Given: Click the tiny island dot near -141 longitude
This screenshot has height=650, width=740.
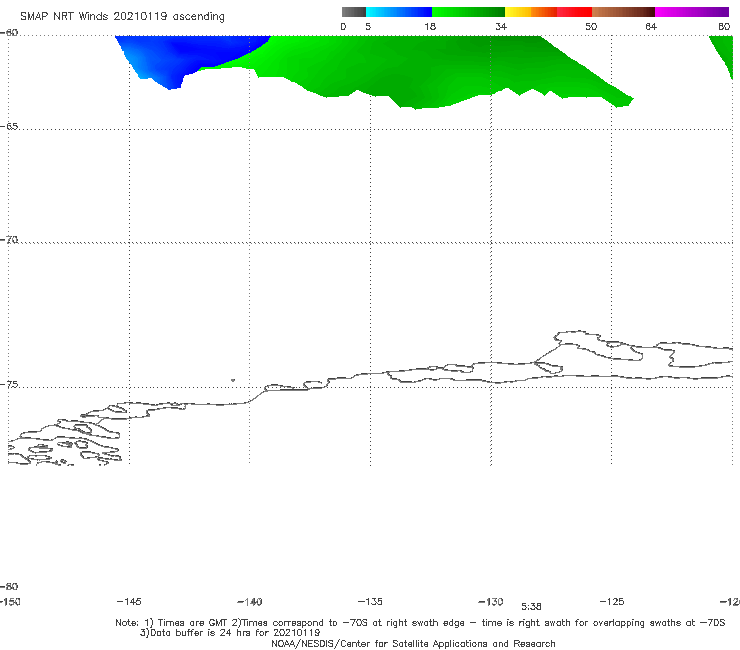Looking at the screenshot, I should (233, 380).
